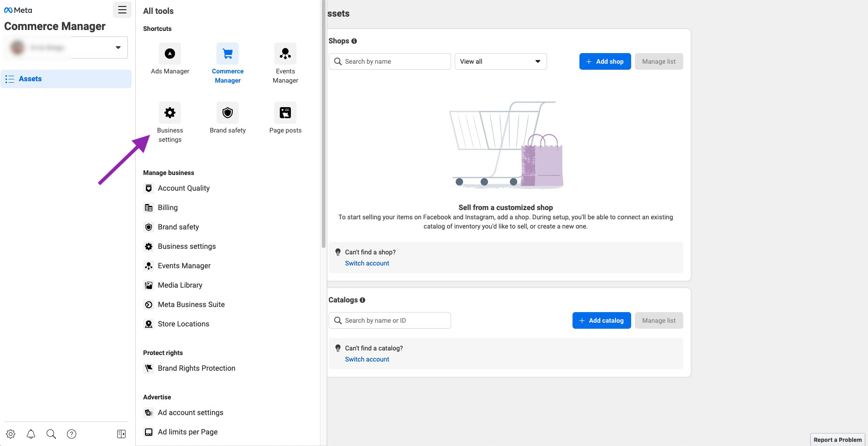The height and width of the screenshot is (446, 868).
Task: Click the Brand Rights Protection flag icon
Action: [x=149, y=368]
